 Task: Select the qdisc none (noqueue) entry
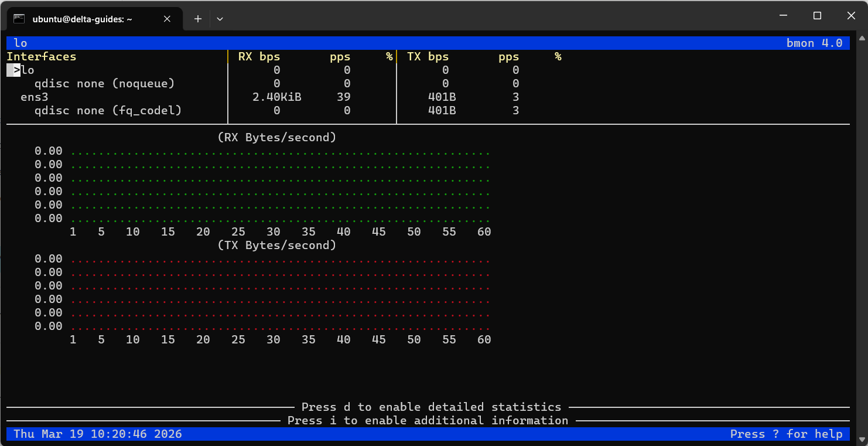point(104,84)
